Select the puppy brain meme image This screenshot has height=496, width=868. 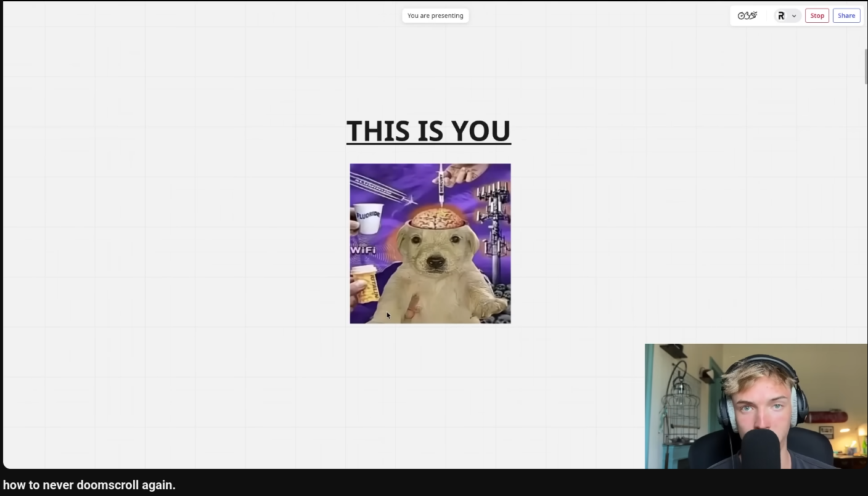coord(430,243)
